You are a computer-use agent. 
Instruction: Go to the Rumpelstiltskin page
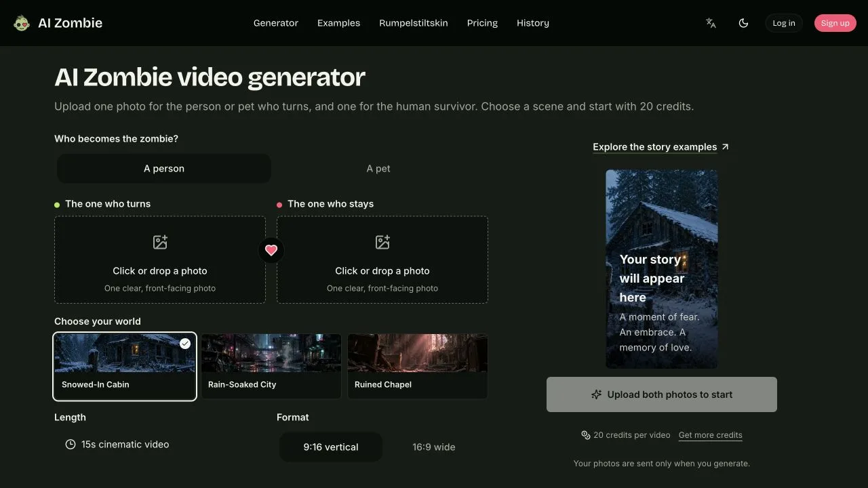tap(414, 23)
